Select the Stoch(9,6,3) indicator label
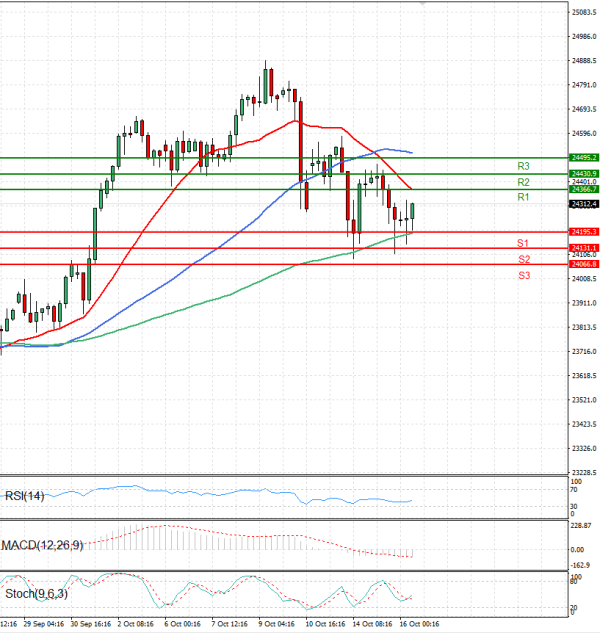This screenshot has height=633, width=600. point(35,595)
